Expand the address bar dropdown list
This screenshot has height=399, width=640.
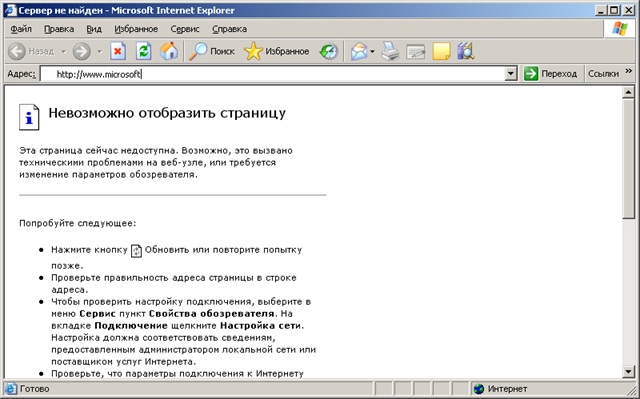point(511,74)
